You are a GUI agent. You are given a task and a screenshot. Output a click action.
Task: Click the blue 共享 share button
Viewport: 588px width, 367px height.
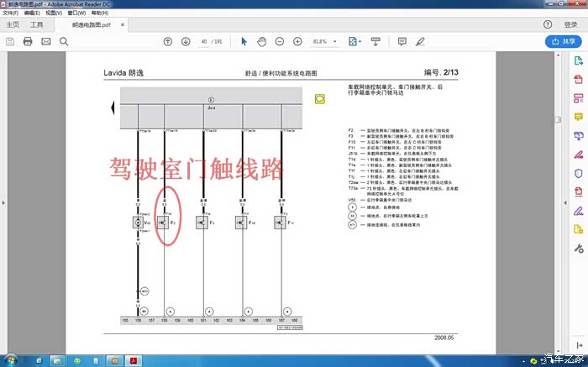pos(564,42)
